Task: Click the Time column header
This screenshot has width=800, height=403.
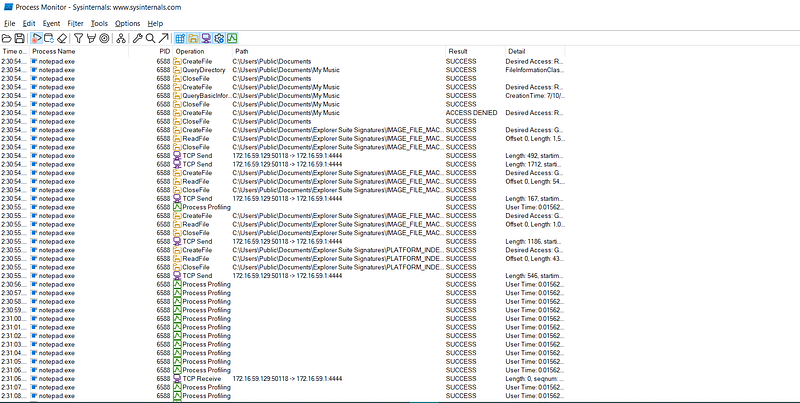Action: [x=15, y=52]
